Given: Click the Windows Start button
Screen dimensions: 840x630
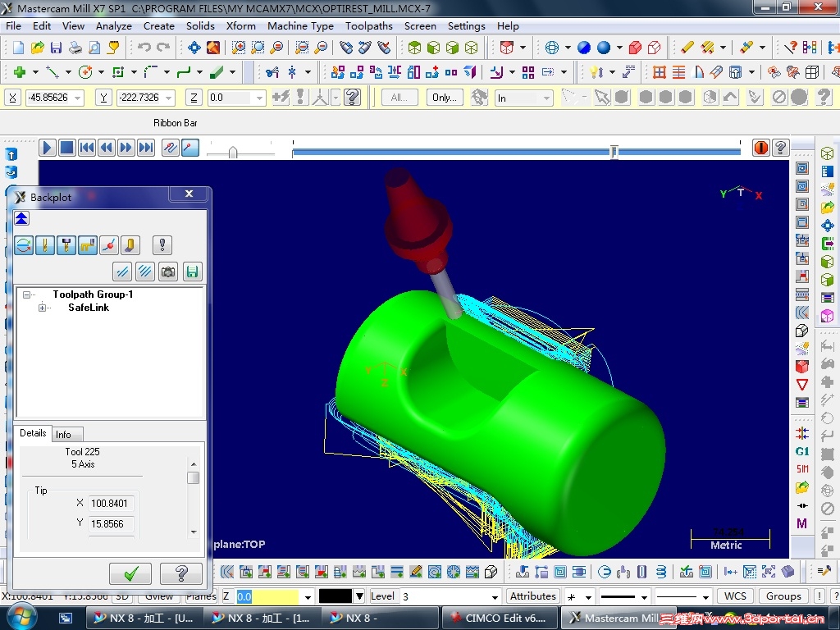Looking at the screenshot, I should [22, 615].
